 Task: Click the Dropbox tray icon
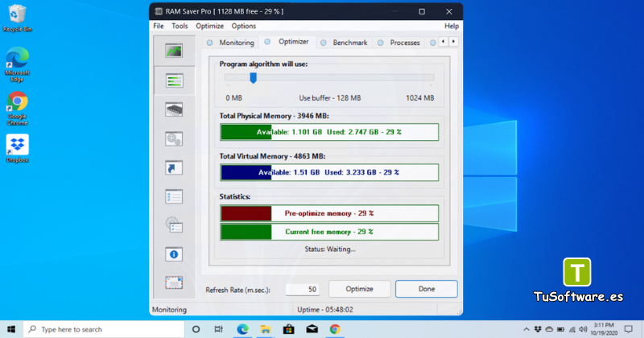538,329
